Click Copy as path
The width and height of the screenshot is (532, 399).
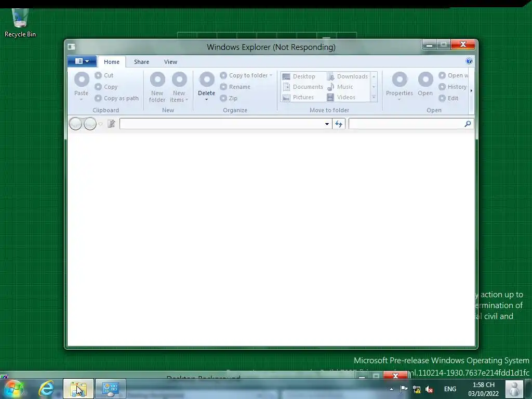[117, 98]
